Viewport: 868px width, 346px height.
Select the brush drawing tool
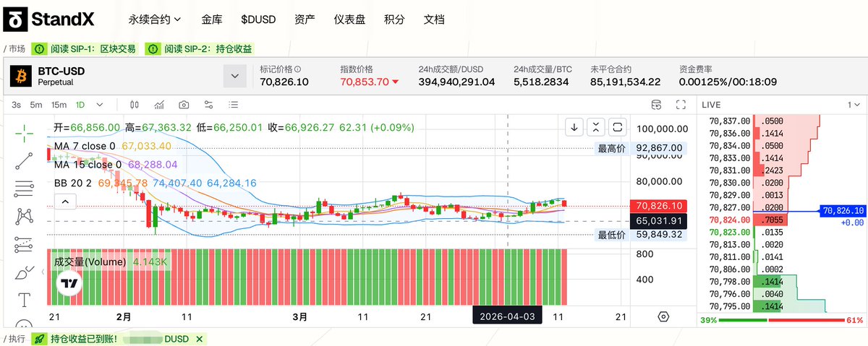pyautogui.click(x=25, y=272)
